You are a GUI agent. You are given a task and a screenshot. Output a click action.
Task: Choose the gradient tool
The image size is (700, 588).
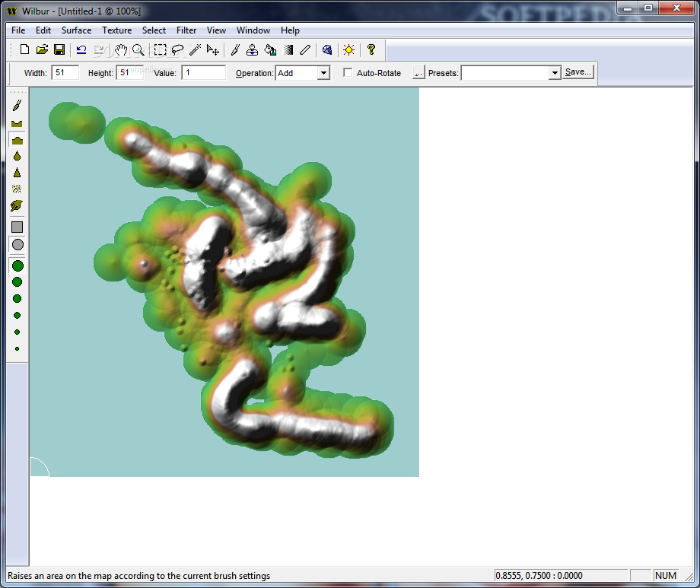point(288,49)
